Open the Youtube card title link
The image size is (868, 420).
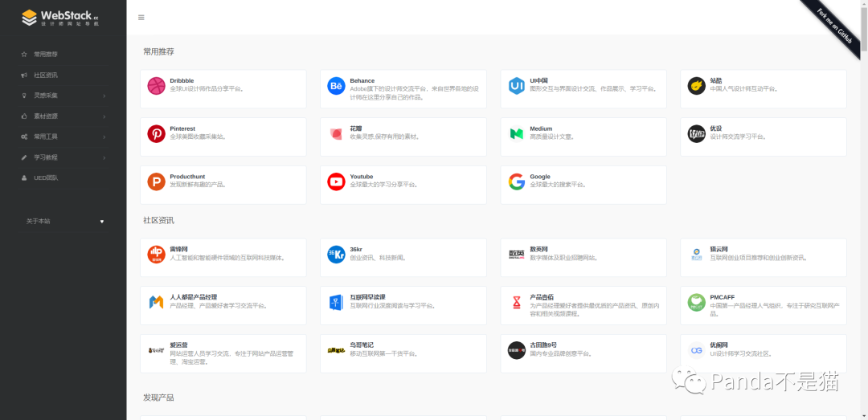click(x=362, y=177)
